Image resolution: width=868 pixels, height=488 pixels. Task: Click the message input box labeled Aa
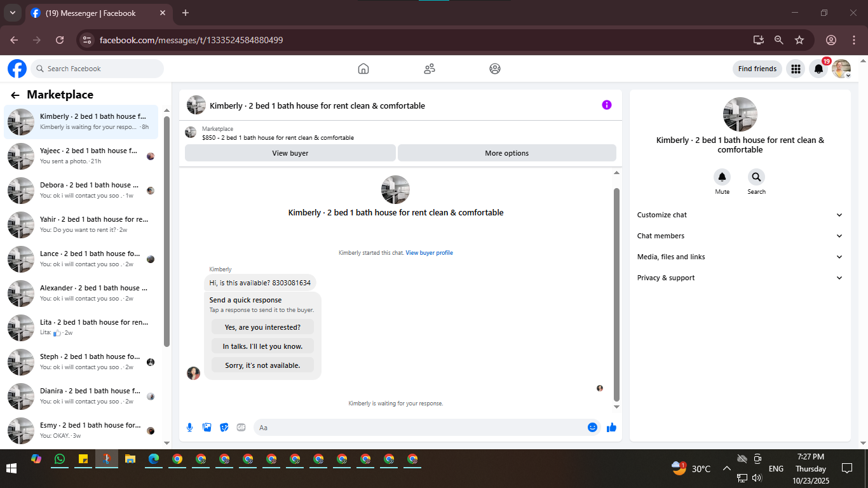click(419, 428)
